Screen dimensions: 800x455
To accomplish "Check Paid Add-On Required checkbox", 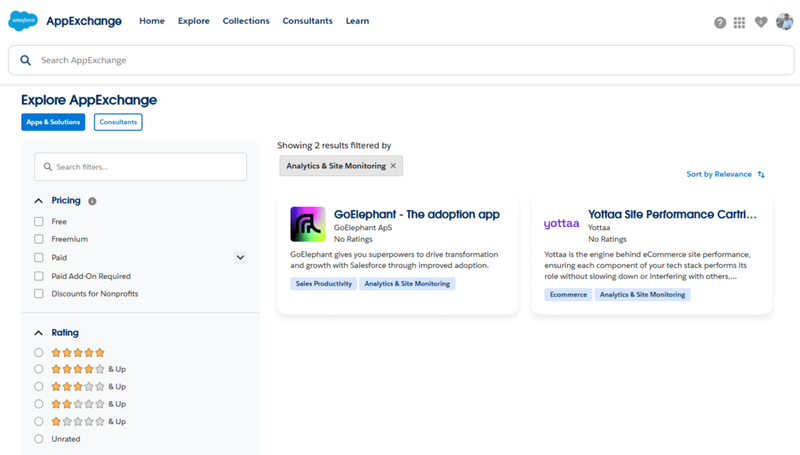I will tap(39, 276).
